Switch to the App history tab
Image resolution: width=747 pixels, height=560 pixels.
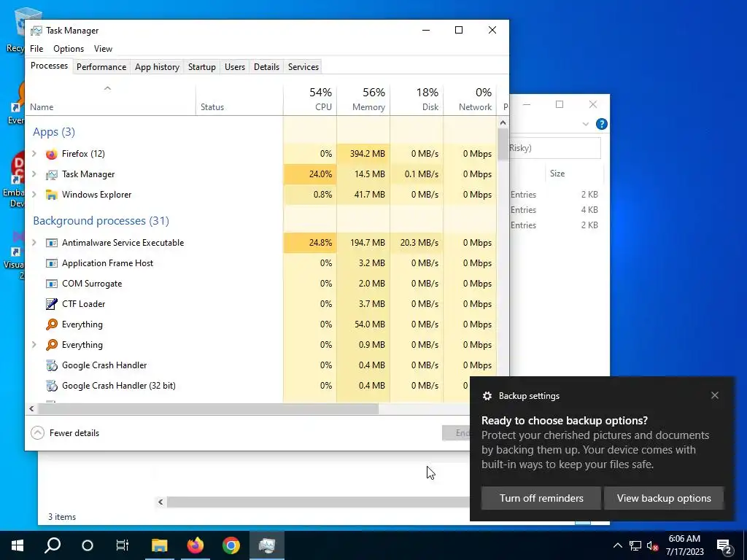coord(158,67)
